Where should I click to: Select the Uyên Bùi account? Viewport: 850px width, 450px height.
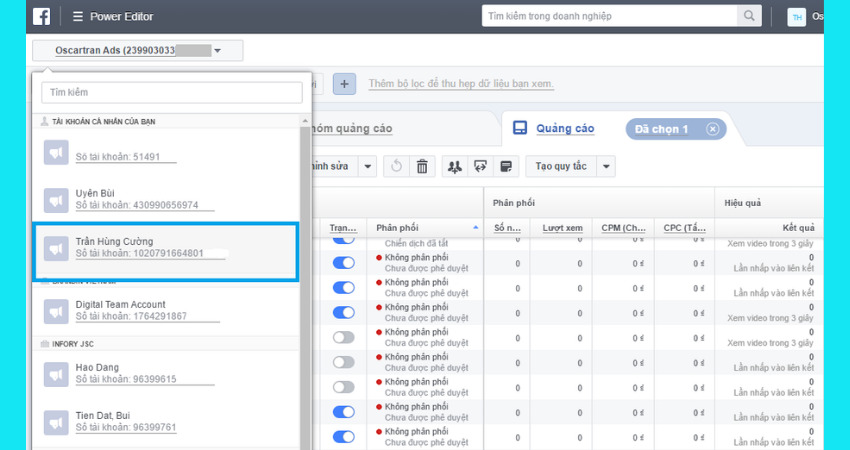[166, 200]
